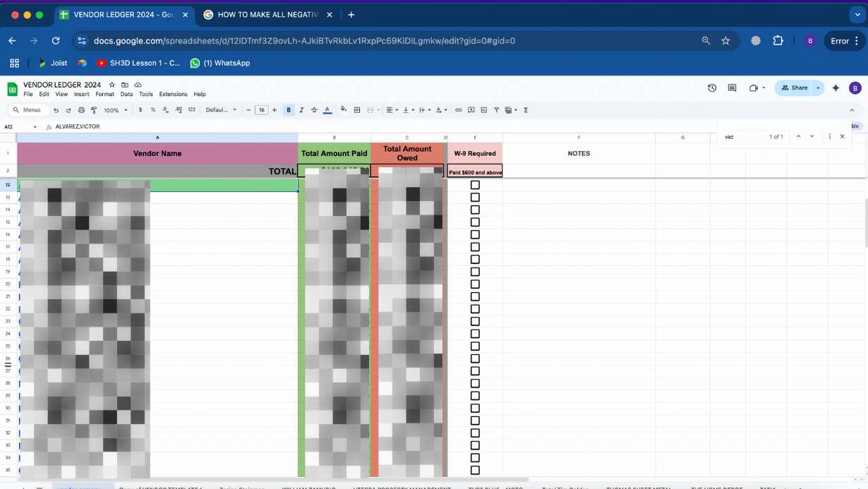Go to previous match in Find box
Image resolution: width=868 pixels, height=489 pixels.
coord(798,136)
